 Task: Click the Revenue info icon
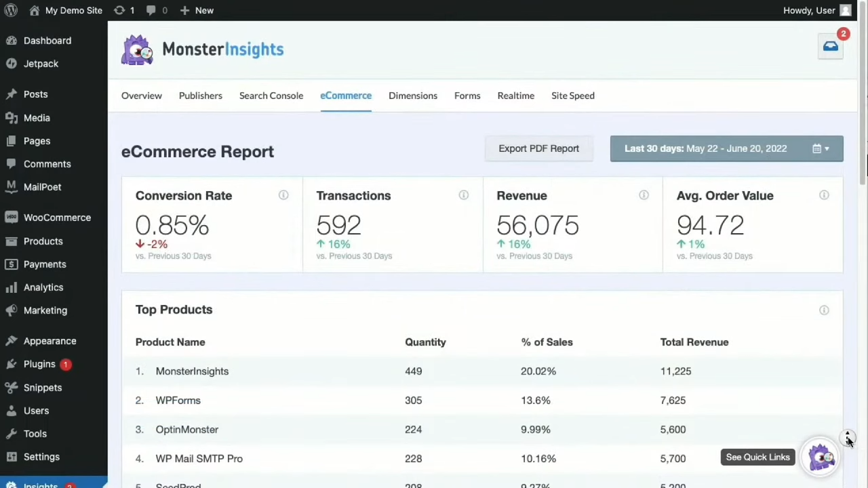(x=644, y=195)
